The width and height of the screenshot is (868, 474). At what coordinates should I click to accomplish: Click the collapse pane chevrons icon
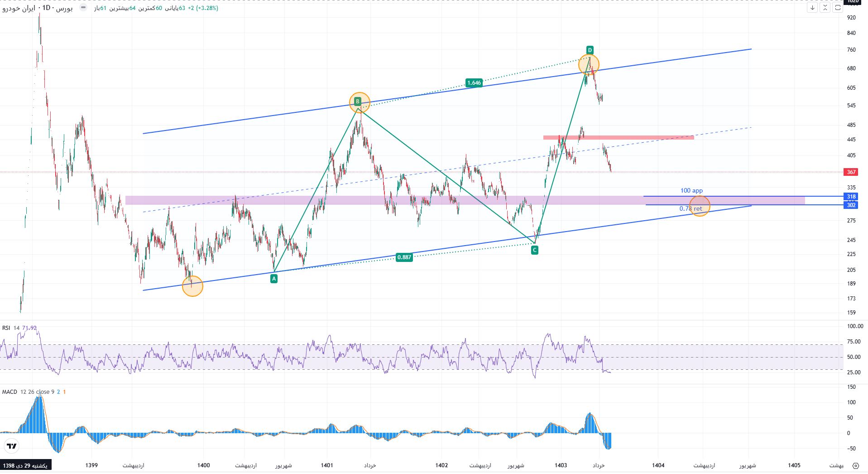tap(825, 8)
